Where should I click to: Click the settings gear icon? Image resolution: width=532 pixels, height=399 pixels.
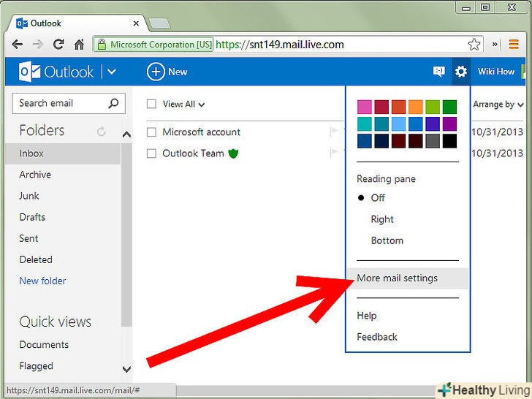460,72
